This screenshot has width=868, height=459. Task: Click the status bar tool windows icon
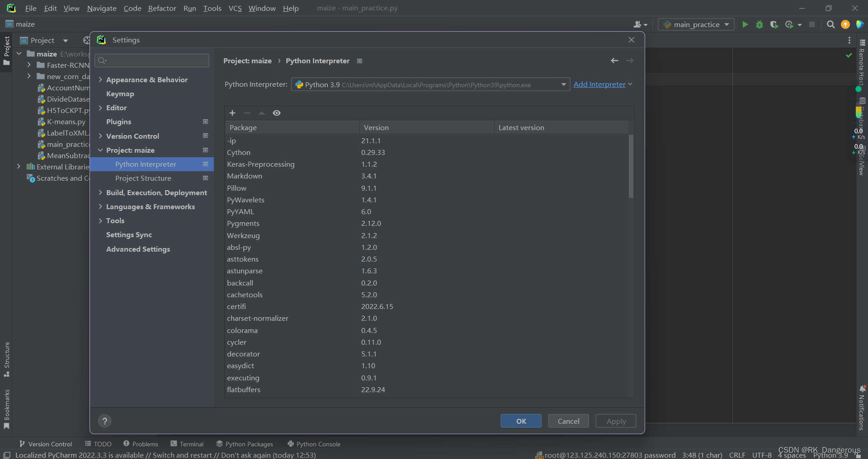(6, 455)
